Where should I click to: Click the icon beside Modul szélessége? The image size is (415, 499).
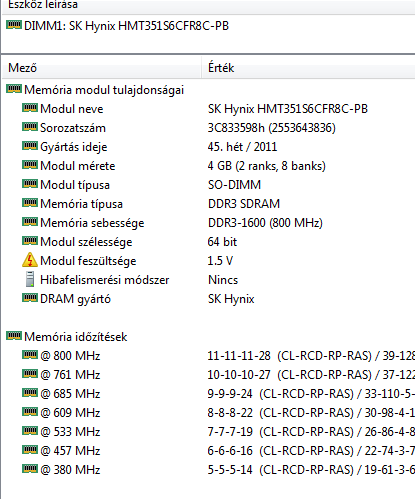pyautogui.click(x=30, y=241)
